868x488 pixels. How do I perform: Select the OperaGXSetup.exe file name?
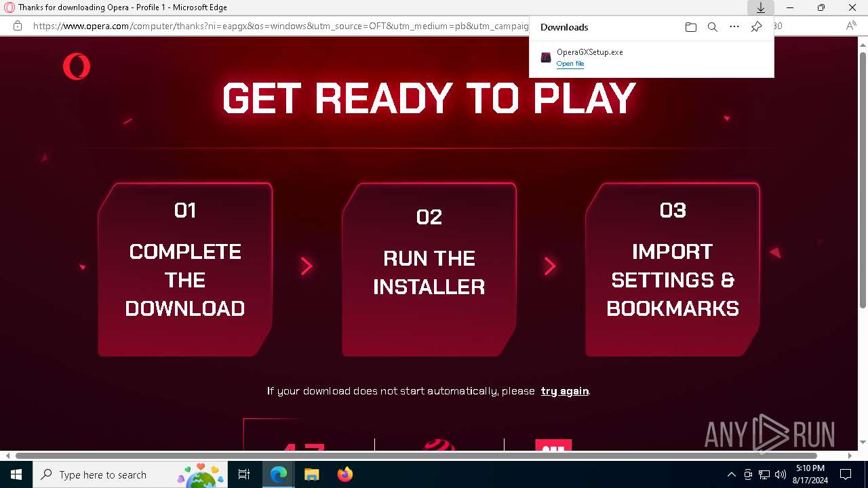589,52
